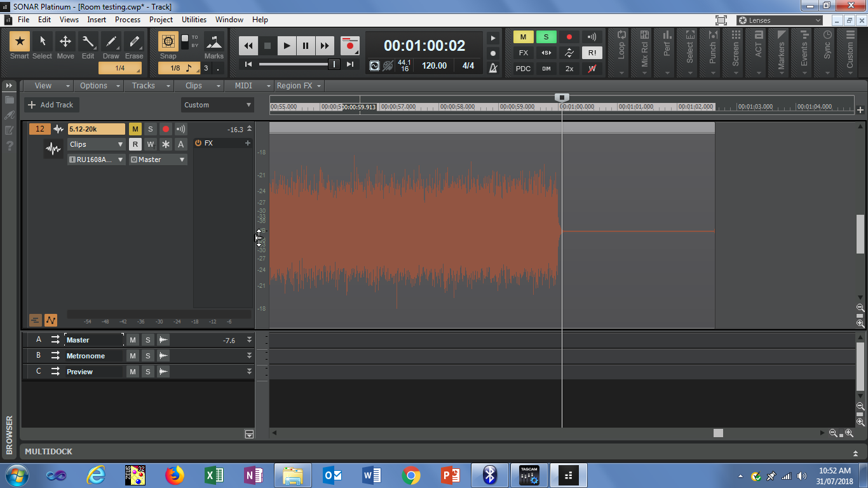Bypass all effects with the FX button
The image size is (868, 488).
[523, 53]
